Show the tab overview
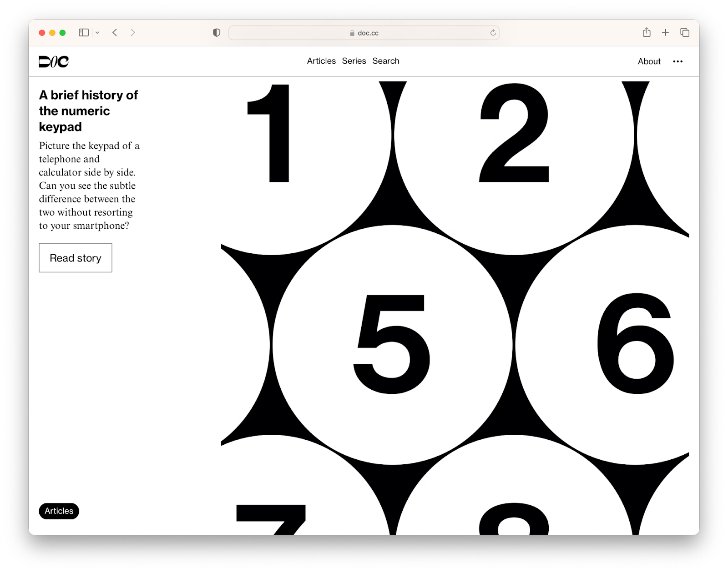The height and width of the screenshot is (573, 728). tap(685, 33)
